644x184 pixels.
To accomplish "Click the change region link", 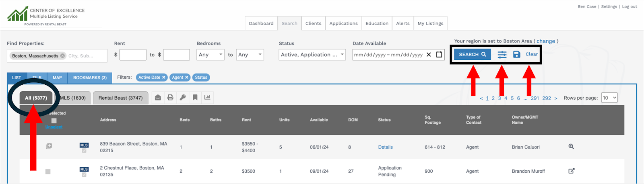I will [x=546, y=41].
